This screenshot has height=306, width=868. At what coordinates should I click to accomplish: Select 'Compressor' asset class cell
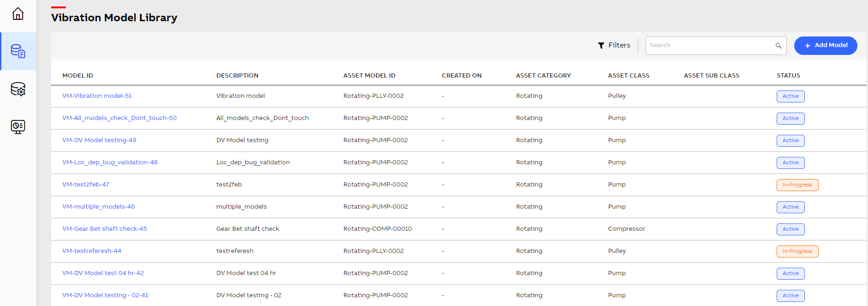click(x=627, y=229)
